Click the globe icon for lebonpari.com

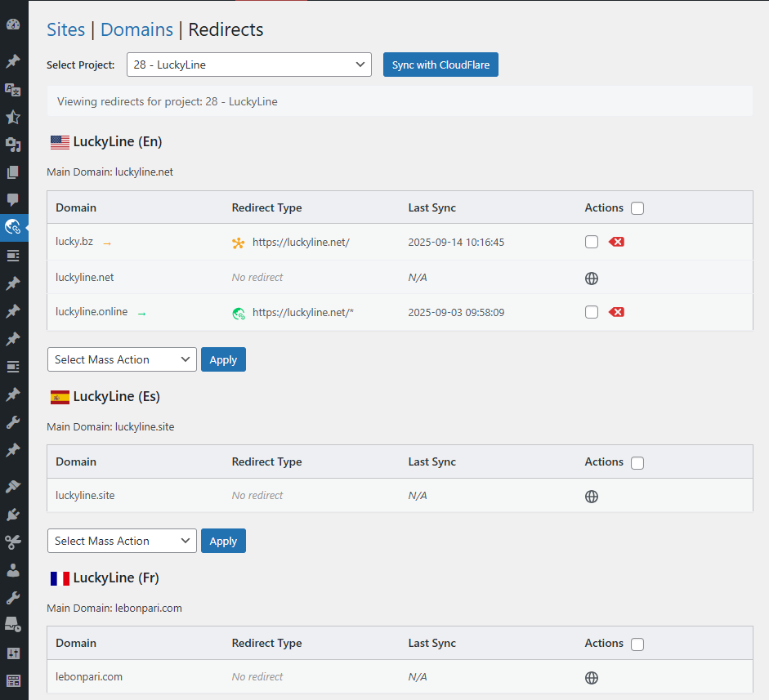(x=592, y=678)
